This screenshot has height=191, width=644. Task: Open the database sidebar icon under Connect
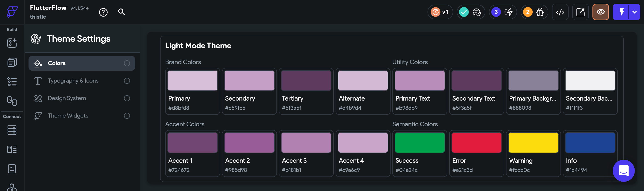12,130
